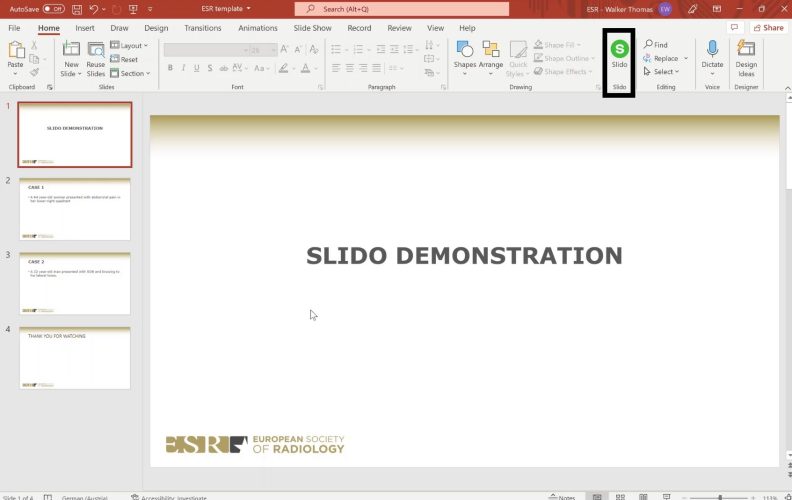Justify the text

(x=377, y=68)
